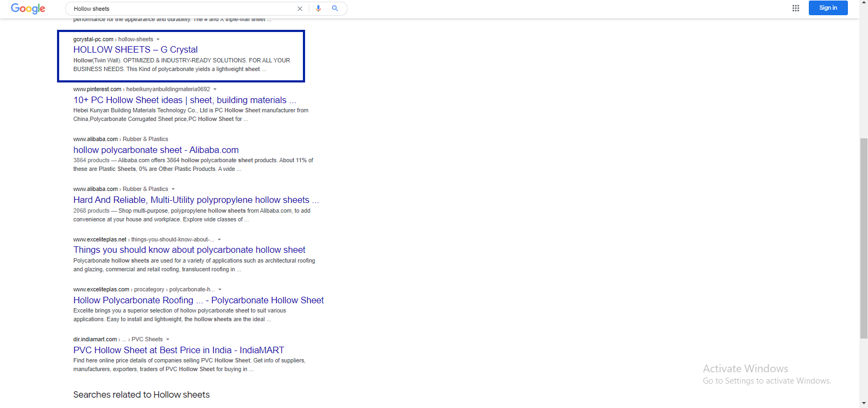Click '3864 products' snippet text

pos(91,160)
